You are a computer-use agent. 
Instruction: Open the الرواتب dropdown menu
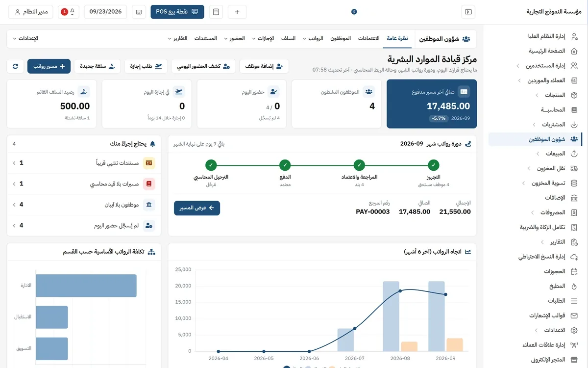tap(313, 38)
